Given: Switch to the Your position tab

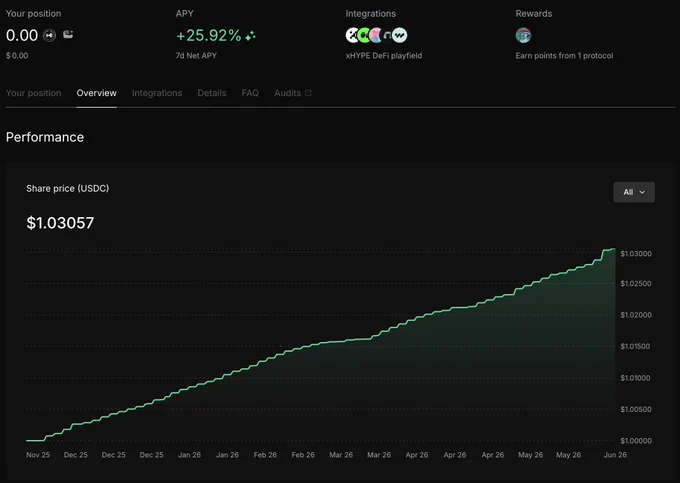Looking at the screenshot, I should click(x=33, y=93).
